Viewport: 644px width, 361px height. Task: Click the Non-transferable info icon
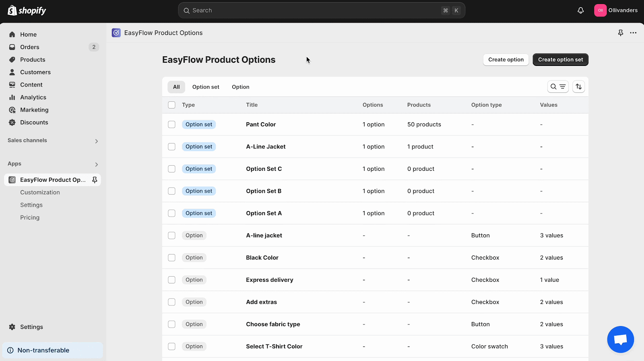tap(10, 350)
